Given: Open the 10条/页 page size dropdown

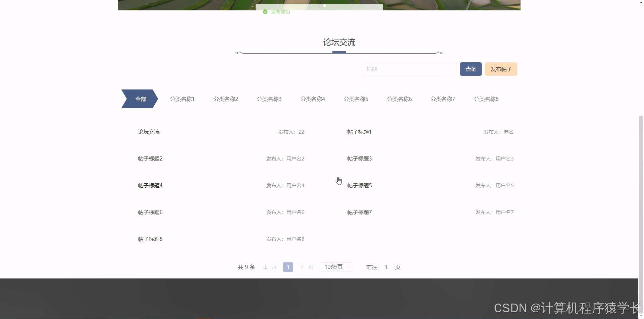Looking at the screenshot, I should point(336,267).
